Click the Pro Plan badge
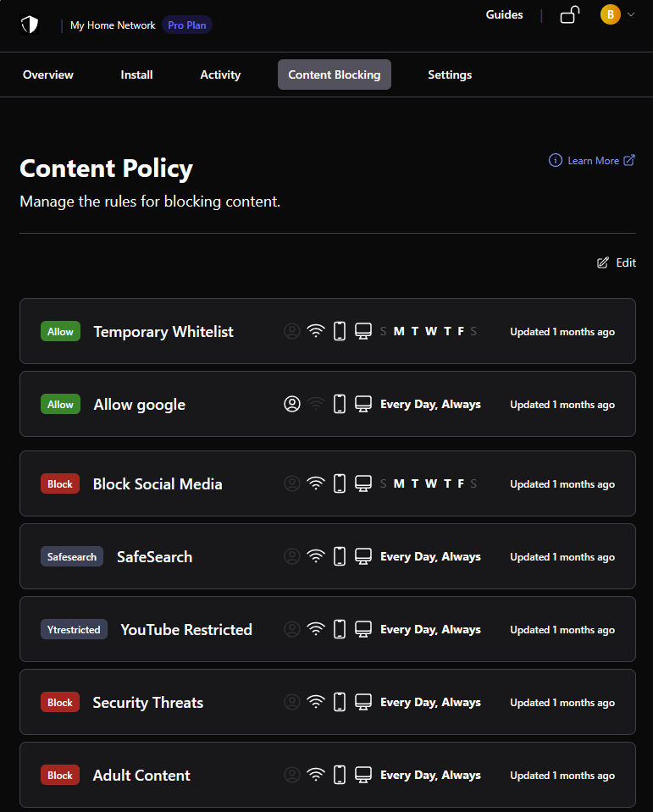This screenshot has width=653, height=812. pyautogui.click(x=187, y=25)
